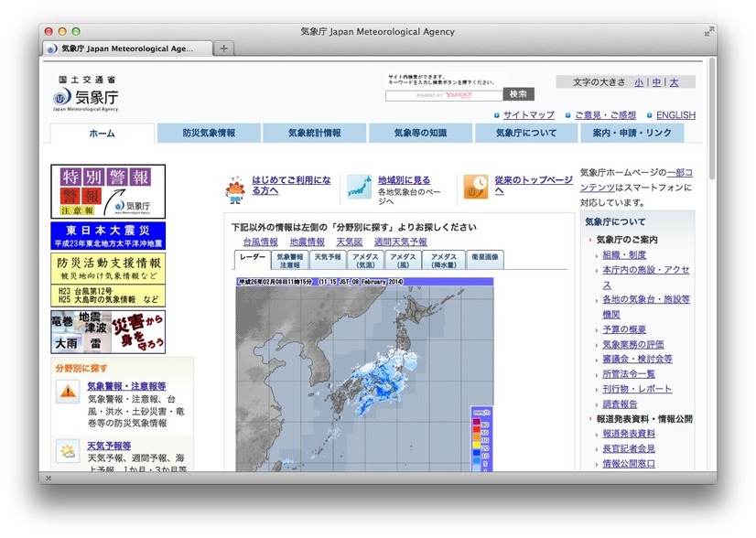Open the 天気予報等 link
This screenshot has height=538, width=756.
pyautogui.click(x=109, y=446)
